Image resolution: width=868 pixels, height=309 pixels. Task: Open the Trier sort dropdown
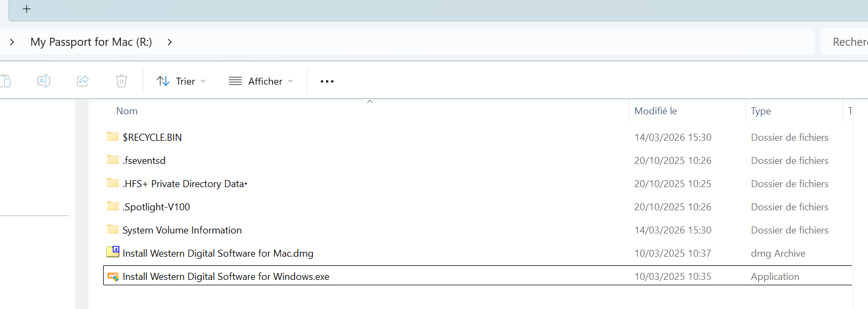[x=181, y=81]
